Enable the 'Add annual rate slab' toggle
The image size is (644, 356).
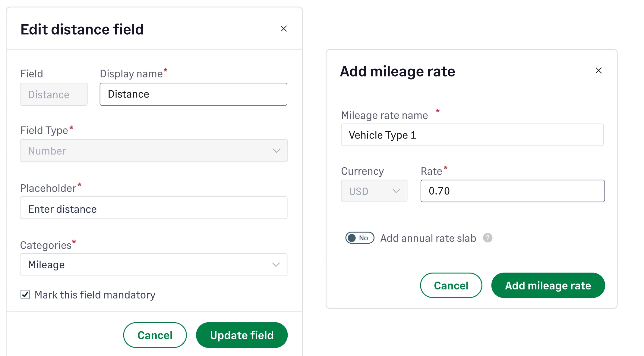359,238
